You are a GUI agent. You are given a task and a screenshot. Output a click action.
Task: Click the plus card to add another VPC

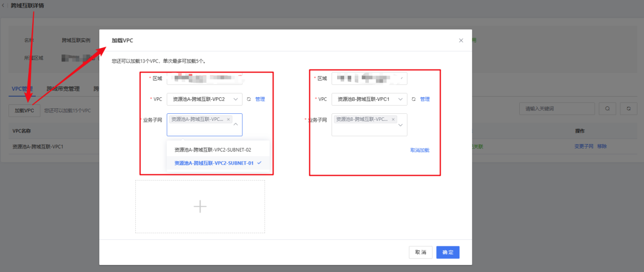(x=200, y=207)
